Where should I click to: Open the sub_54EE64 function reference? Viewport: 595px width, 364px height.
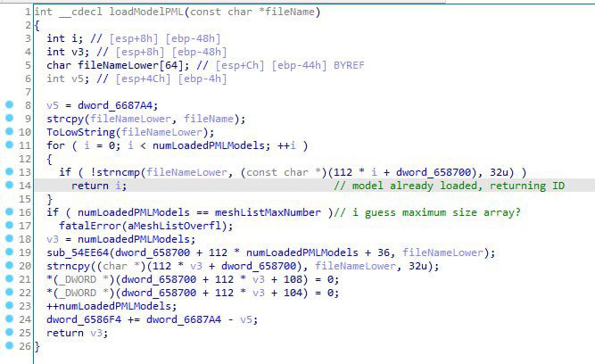pos(78,252)
